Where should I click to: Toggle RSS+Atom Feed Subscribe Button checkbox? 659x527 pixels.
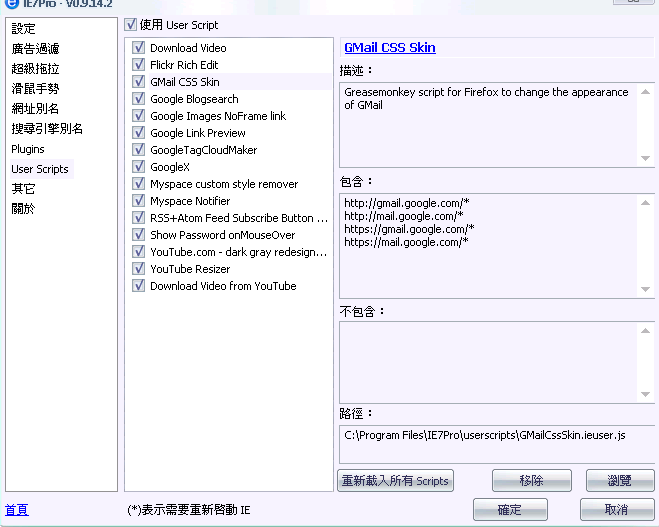click(138, 218)
